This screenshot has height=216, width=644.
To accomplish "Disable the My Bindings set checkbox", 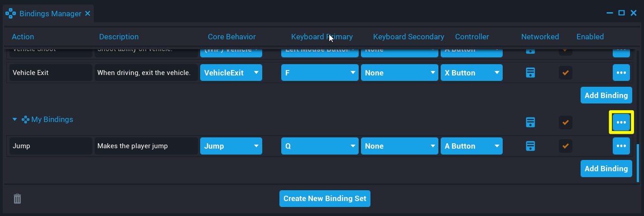I will click(x=565, y=122).
